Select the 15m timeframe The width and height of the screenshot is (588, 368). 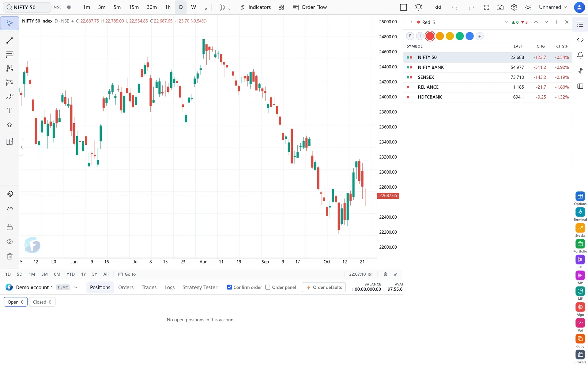[x=134, y=7]
